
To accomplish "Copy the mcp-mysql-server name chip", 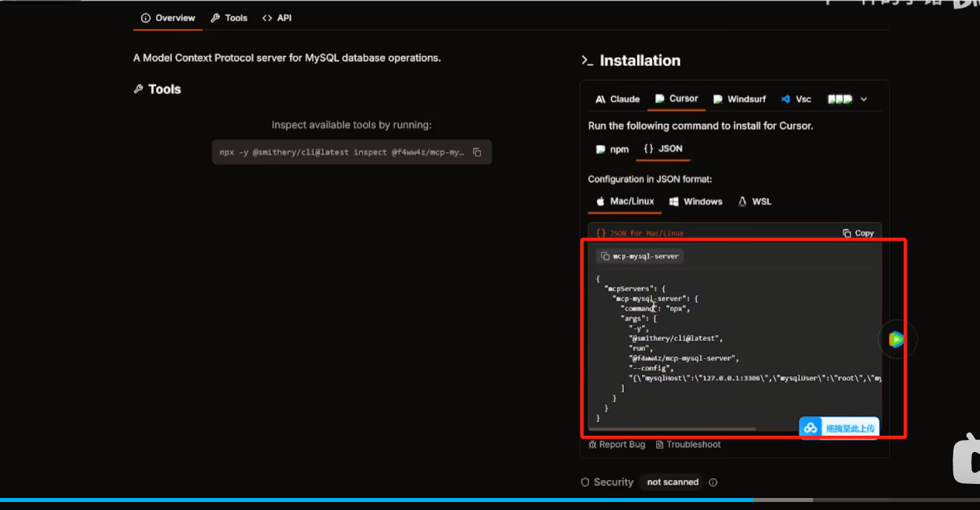I will tap(640, 256).
